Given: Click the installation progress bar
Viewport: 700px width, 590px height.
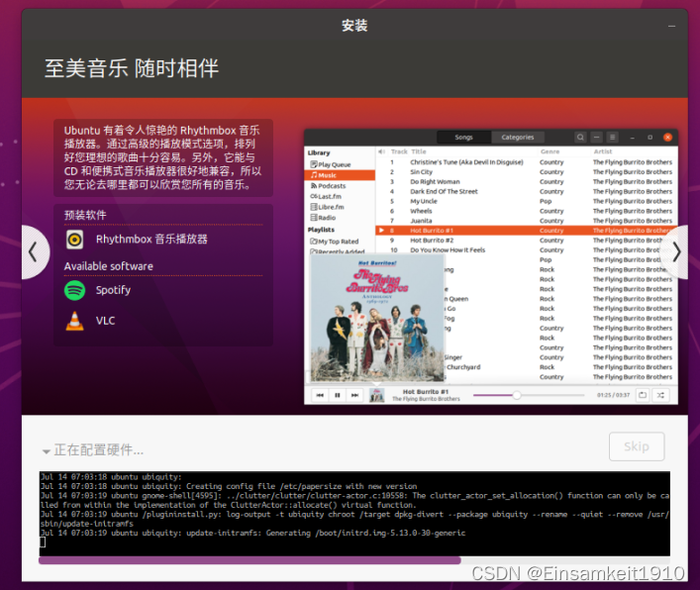Looking at the screenshot, I should (354, 560).
